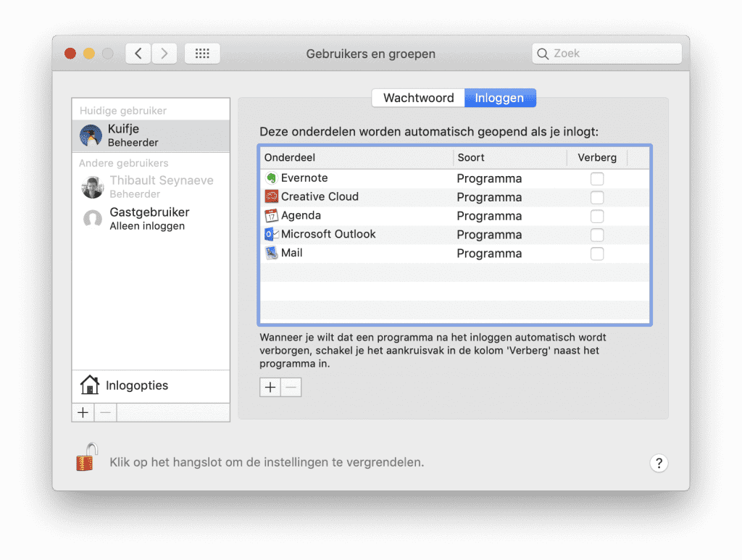Viewport: 742px width, 560px height.
Task: Open Inlogopties
Action: point(151,385)
